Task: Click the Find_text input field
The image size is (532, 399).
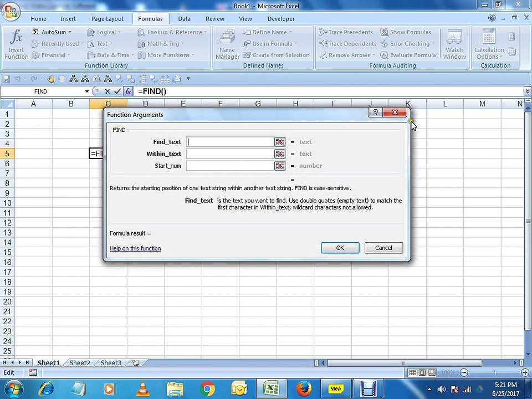Action: tap(229, 142)
